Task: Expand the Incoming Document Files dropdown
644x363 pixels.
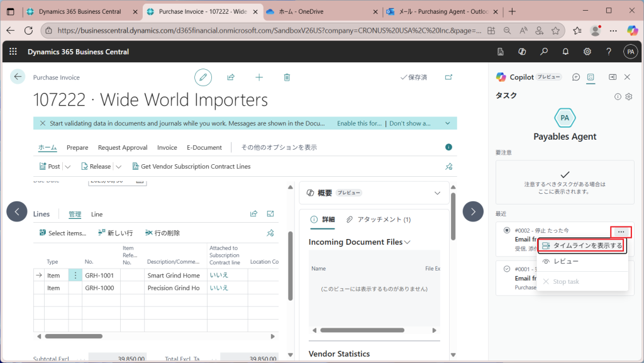Action: pos(407,242)
